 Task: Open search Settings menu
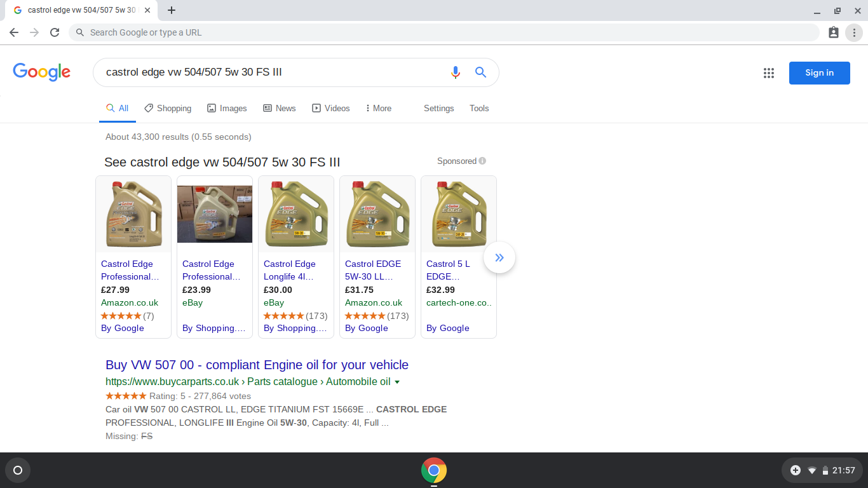click(x=438, y=108)
